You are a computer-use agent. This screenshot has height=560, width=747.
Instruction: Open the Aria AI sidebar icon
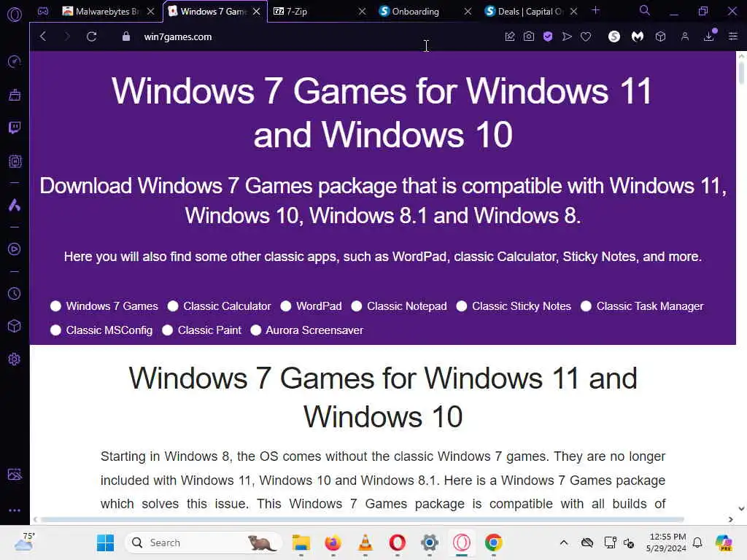[15, 205]
